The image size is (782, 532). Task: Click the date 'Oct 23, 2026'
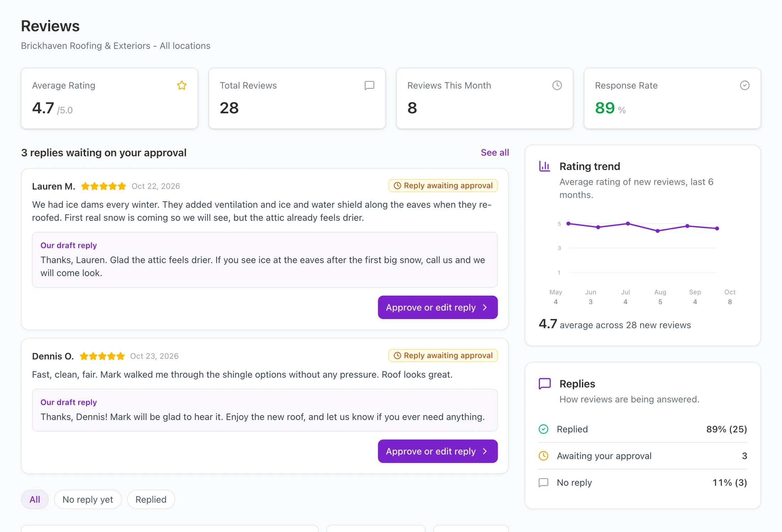(x=154, y=356)
